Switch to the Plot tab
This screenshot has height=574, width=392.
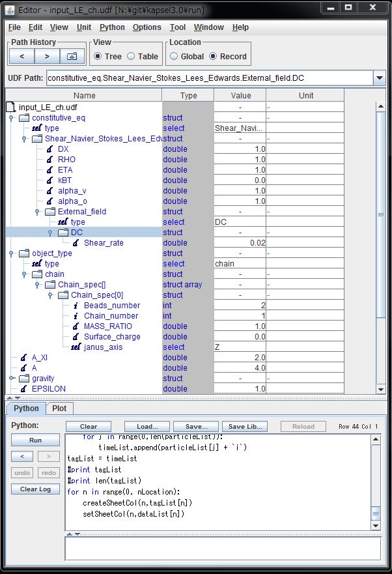pyautogui.click(x=59, y=409)
